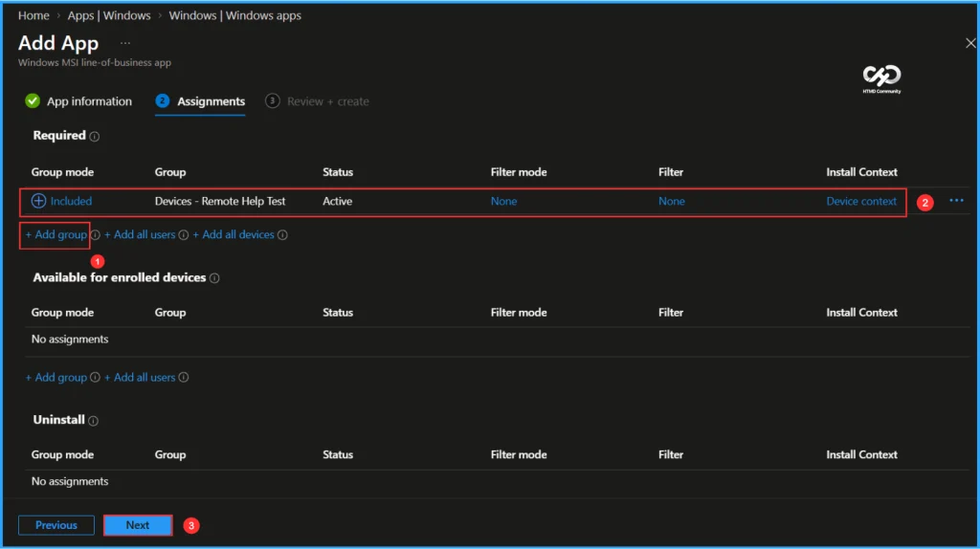Show info icon next to Uninstall heading
Screen dimensions: 980x549
pos(93,421)
